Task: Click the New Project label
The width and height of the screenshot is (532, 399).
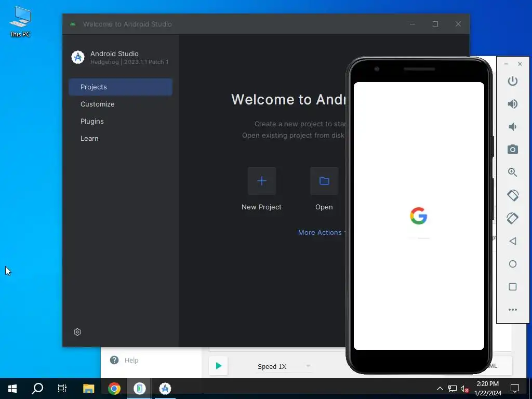Action: pos(261,207)
